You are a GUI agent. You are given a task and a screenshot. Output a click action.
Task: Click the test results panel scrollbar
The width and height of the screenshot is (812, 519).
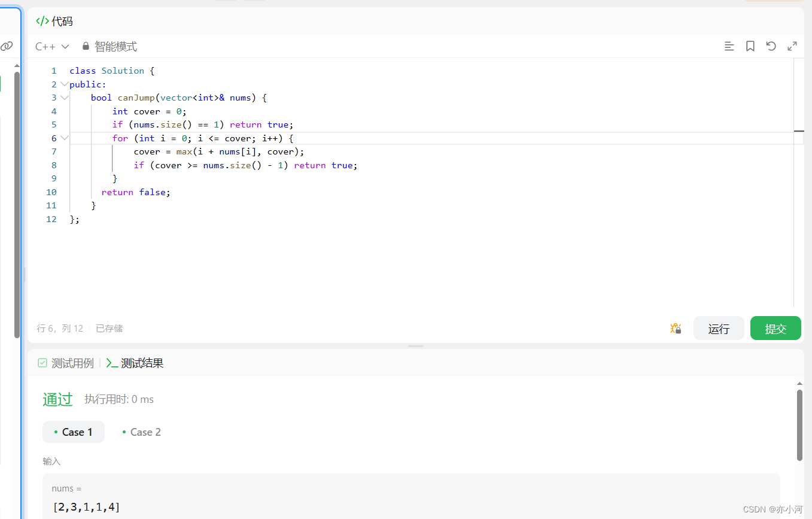[799, 425]
